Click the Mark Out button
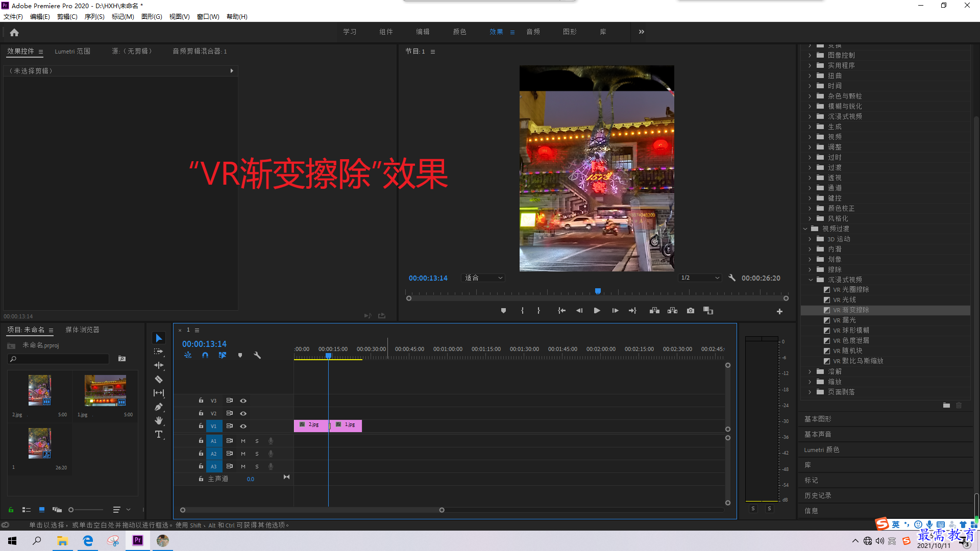 (538, 311)
